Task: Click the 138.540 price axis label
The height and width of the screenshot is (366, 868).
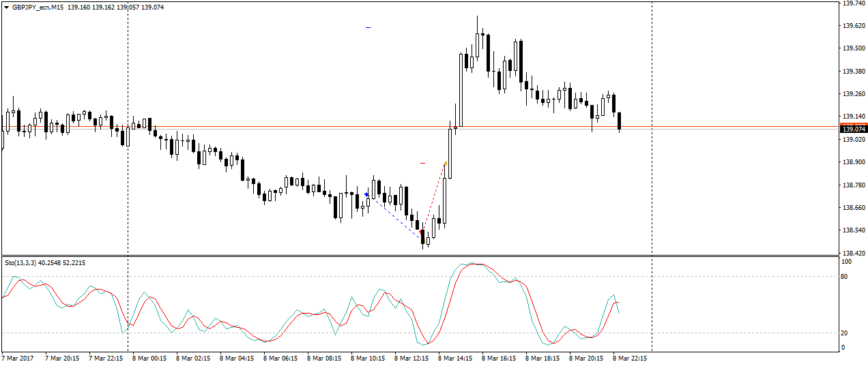Action: [x=854, y=230]
